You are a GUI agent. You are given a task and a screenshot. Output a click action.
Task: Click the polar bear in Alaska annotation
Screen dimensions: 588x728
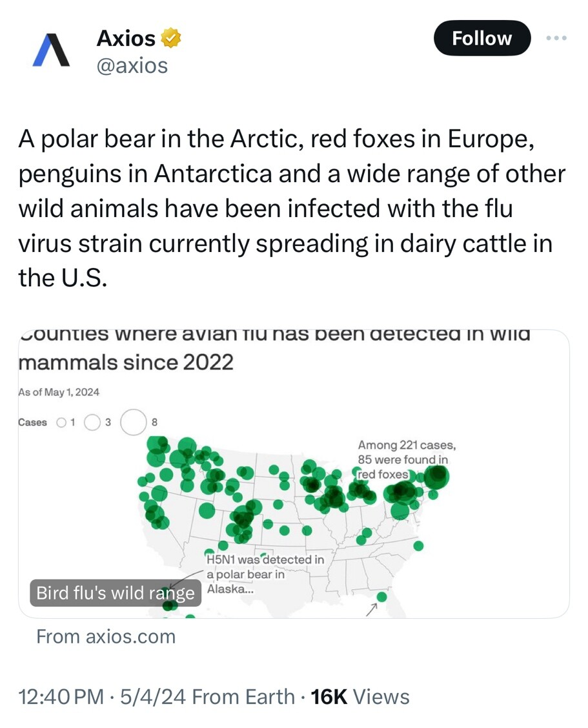[265, 574]
